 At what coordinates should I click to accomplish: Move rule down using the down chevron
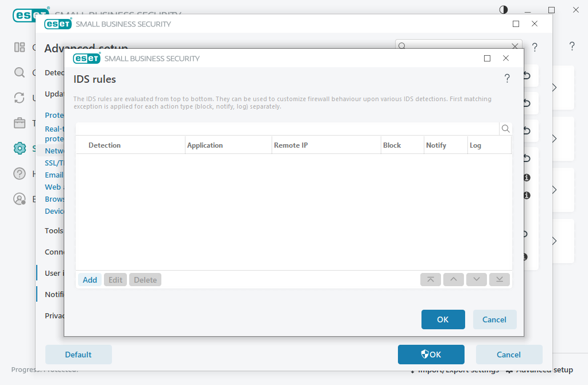click(476, 279)
